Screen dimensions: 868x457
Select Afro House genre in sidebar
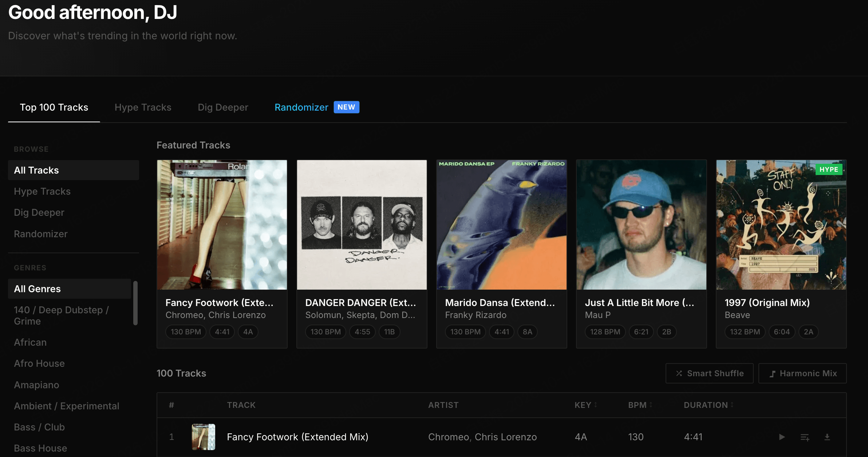pos(39,363)
